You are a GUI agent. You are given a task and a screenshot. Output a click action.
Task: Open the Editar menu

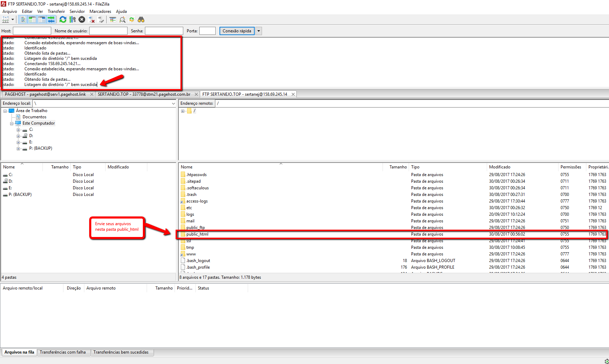(x=27, y=11)
